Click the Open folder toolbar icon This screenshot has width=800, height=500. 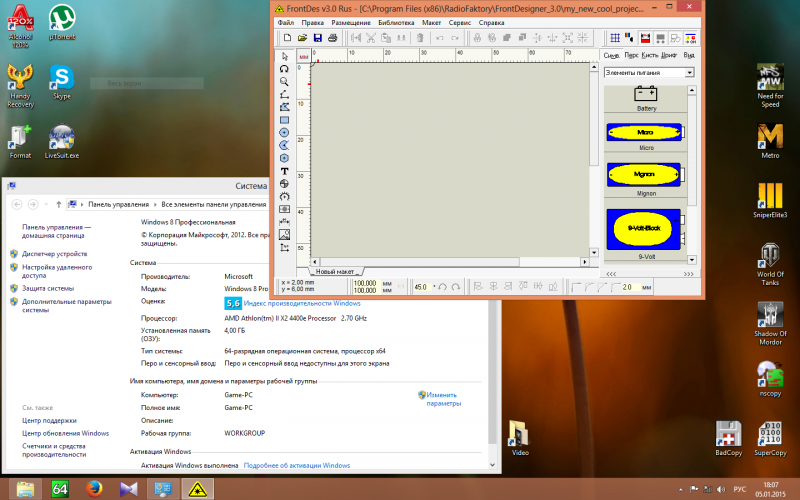302,38
